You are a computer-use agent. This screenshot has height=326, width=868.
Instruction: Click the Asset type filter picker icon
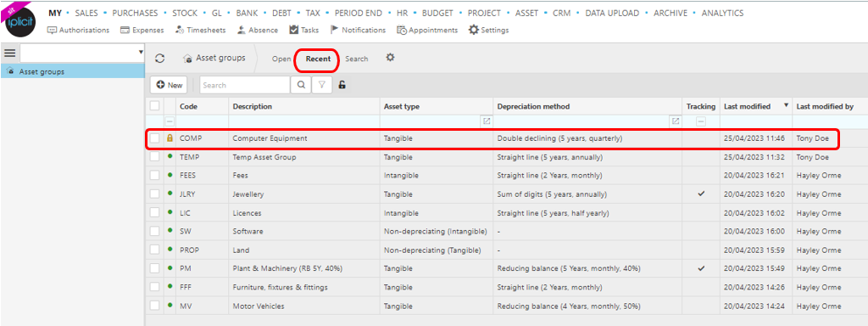pos(487,121)
